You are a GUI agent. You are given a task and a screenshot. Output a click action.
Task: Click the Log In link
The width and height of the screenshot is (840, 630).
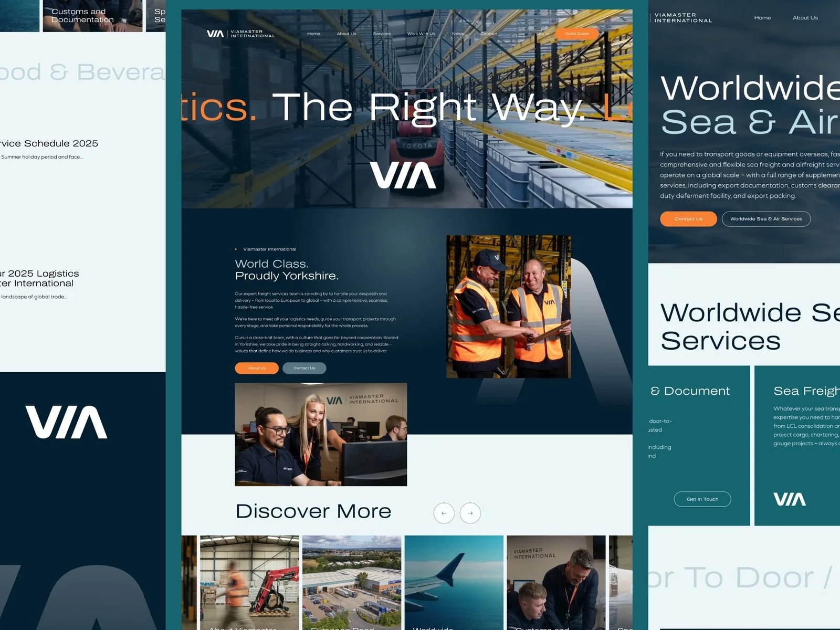click(x=542, y=34)
